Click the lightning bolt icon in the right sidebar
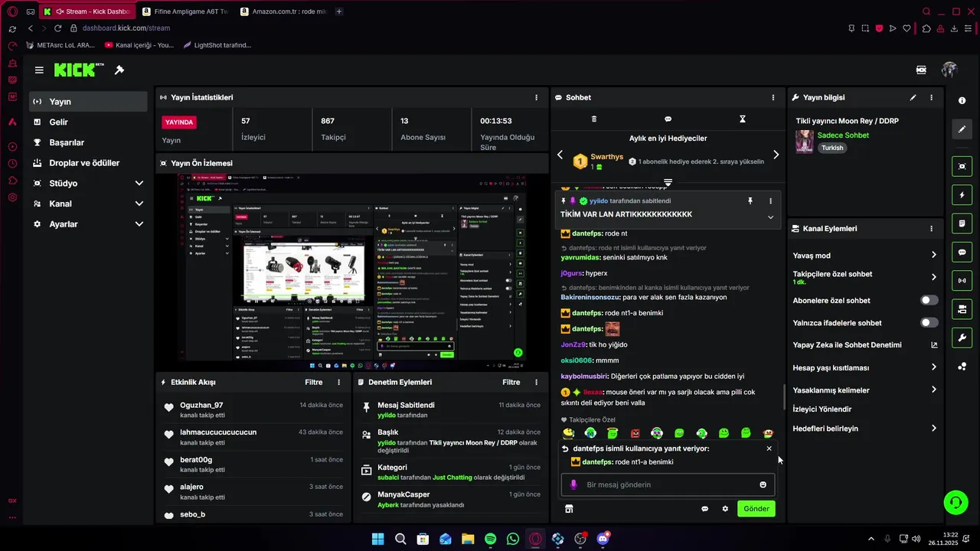The width and height of the screenshot is (980, 551). tap(962, 195)
